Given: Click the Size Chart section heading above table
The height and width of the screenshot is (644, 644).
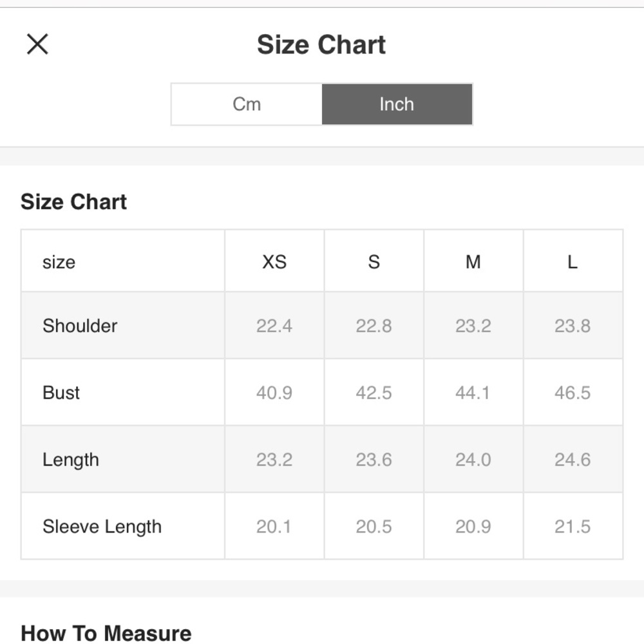Looking at the screenshot, I should (x=73, y=202).
